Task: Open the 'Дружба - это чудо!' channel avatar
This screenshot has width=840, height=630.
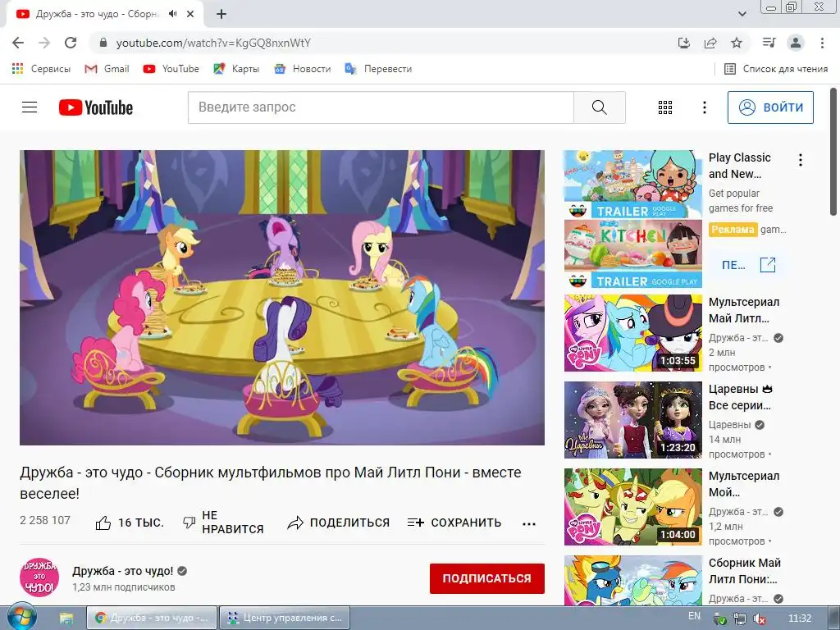Action: pos(39,577)
